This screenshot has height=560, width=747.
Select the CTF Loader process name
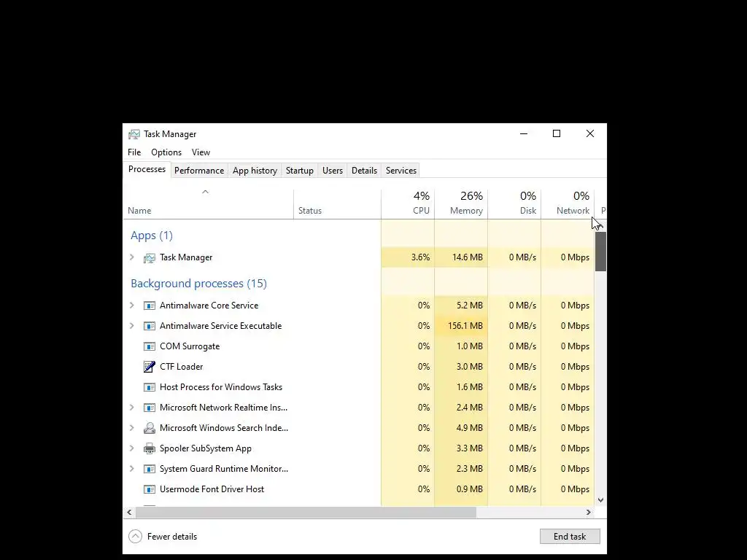click(182, 367)
